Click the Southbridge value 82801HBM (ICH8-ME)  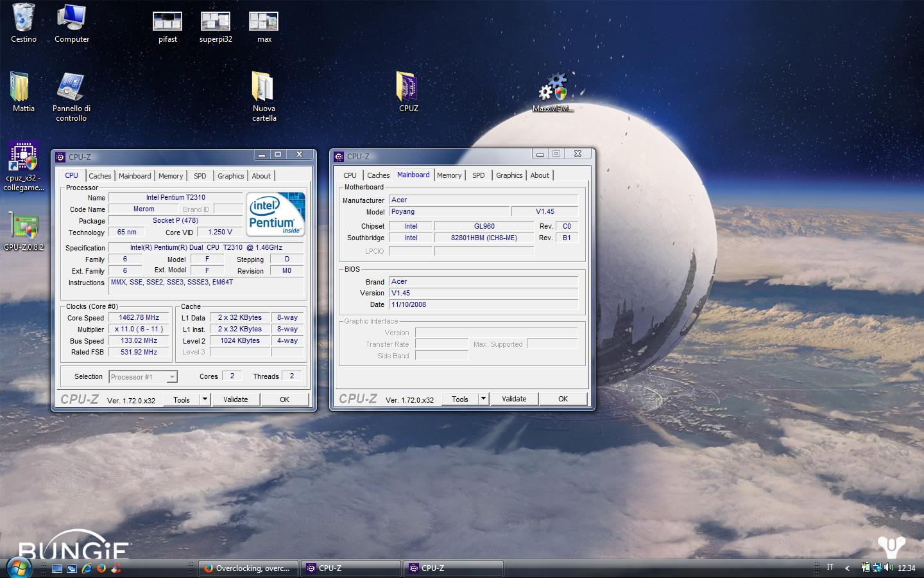pyautogui.click(x=484, y=238)
